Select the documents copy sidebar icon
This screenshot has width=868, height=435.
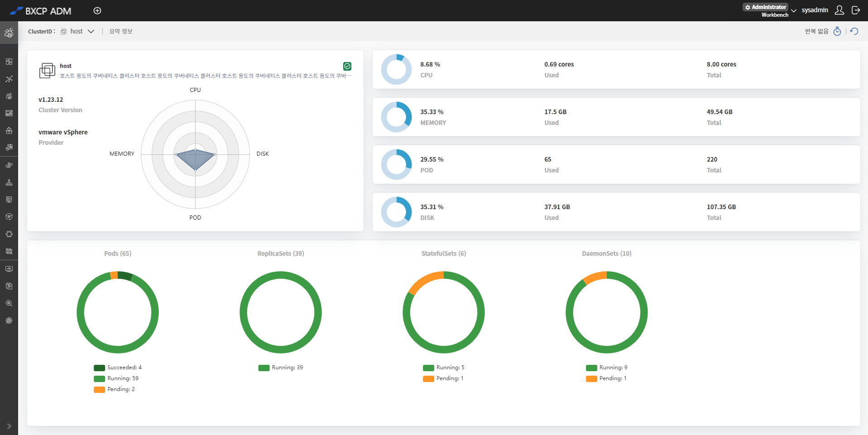(x=9, y=286)
